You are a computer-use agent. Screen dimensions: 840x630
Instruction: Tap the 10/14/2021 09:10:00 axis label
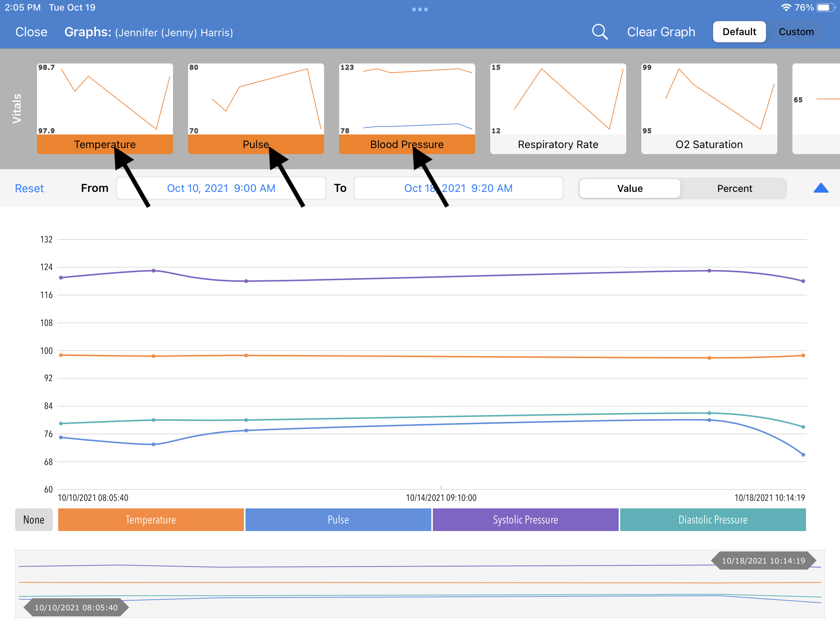pyautogui.click(x=441, y=497)
